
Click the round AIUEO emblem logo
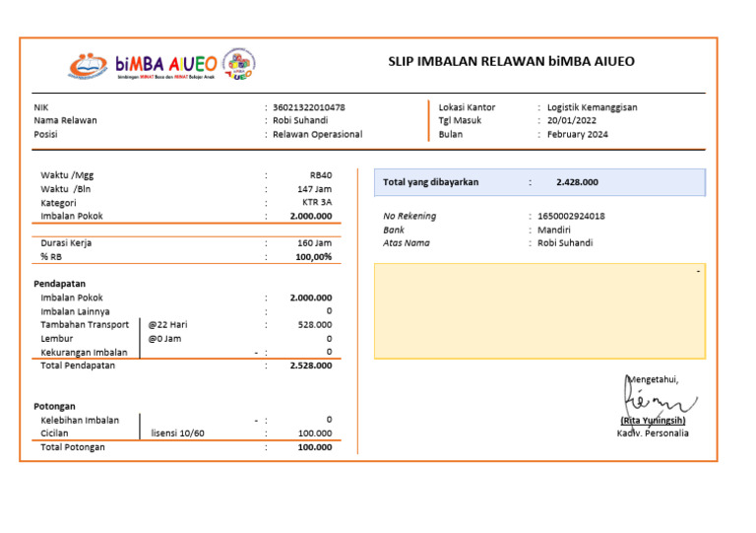[x=239, y=65]
